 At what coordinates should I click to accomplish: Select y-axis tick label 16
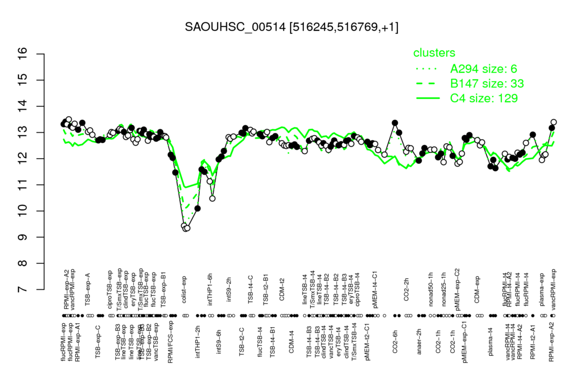point(22,53)
